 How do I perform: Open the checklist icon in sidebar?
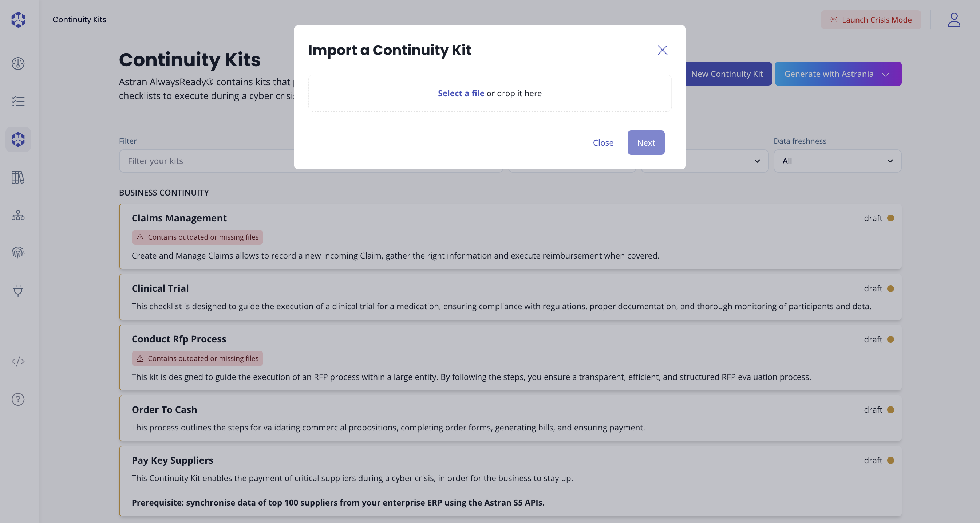[x=18, y=101]
